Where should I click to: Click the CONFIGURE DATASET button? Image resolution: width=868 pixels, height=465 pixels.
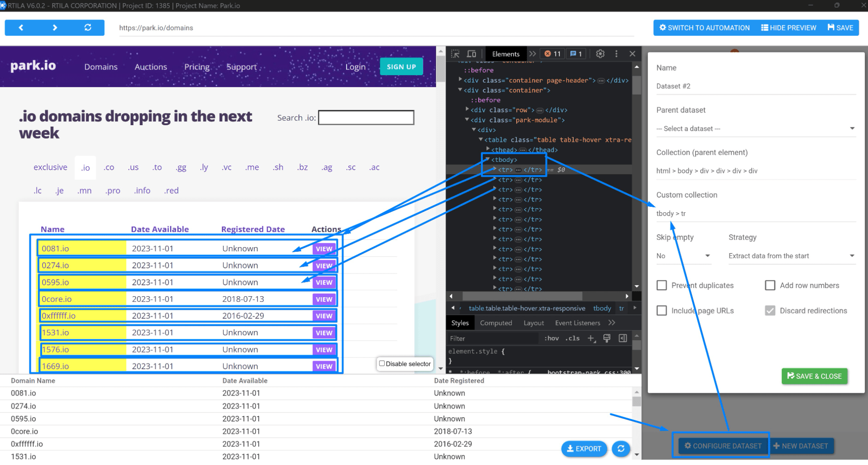click(x=723, y=446)
